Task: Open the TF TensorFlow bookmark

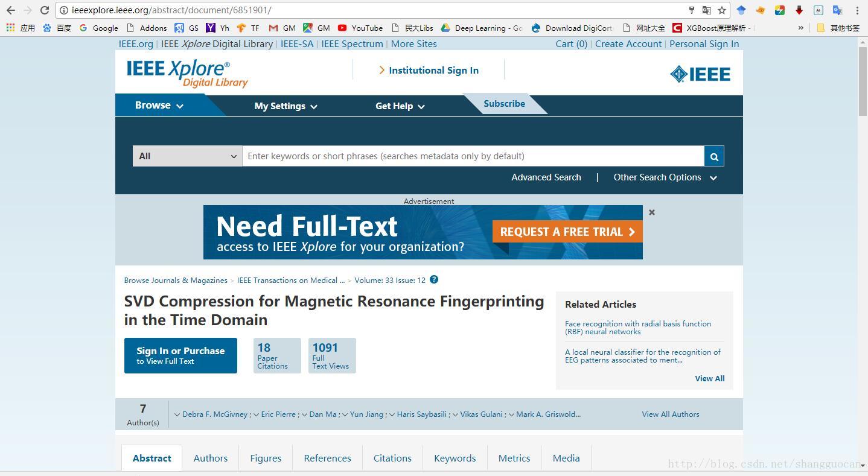Action: click(x=248, y=28)
